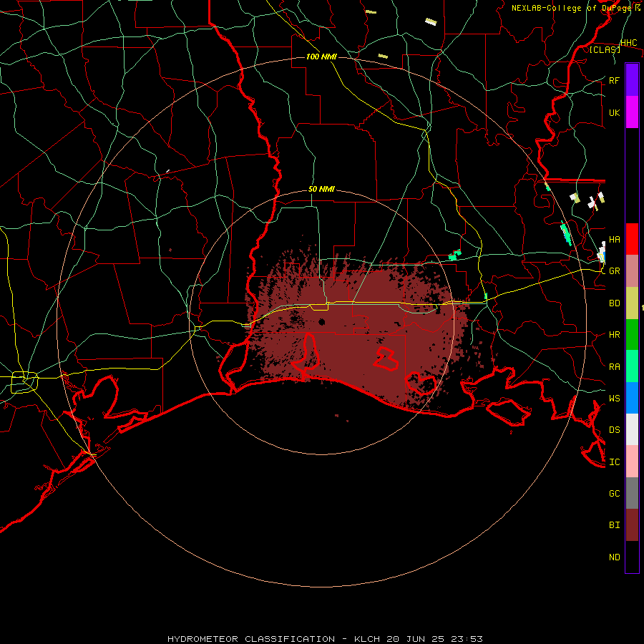Click the UK magenta legend swatch
Screen dimensions: 644x644
pos(632,112)
